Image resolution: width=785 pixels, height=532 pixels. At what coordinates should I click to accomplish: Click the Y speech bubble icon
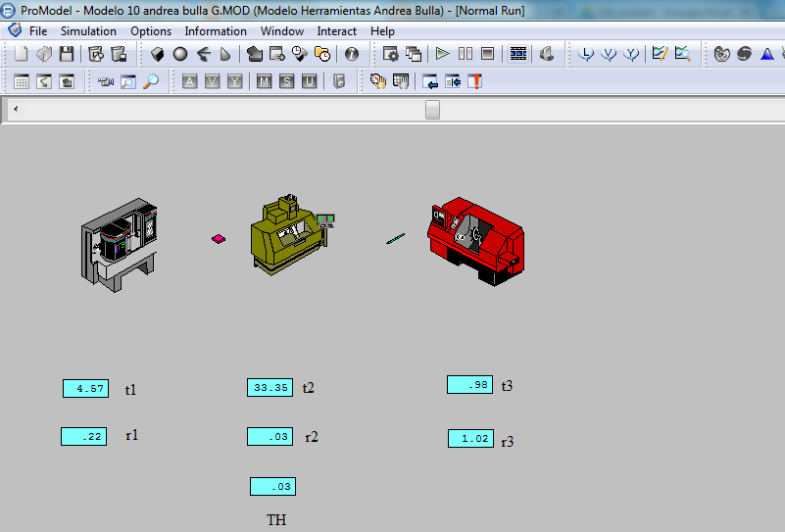point(631,54)
